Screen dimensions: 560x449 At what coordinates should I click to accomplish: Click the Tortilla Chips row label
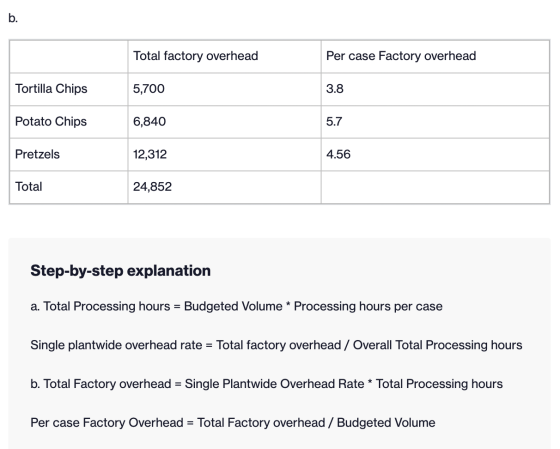click(x=51, y=89)
